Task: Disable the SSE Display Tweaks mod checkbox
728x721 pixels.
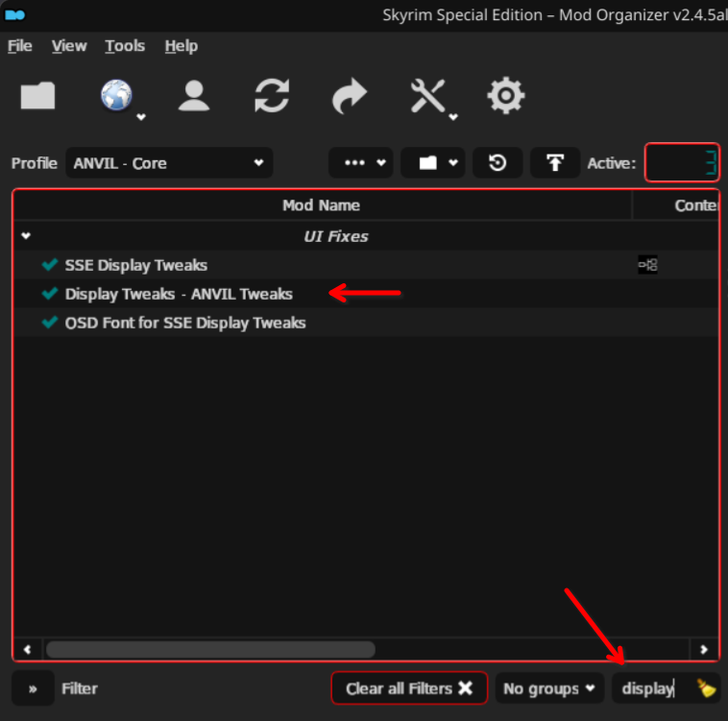Action: click(x=50, y=265)
